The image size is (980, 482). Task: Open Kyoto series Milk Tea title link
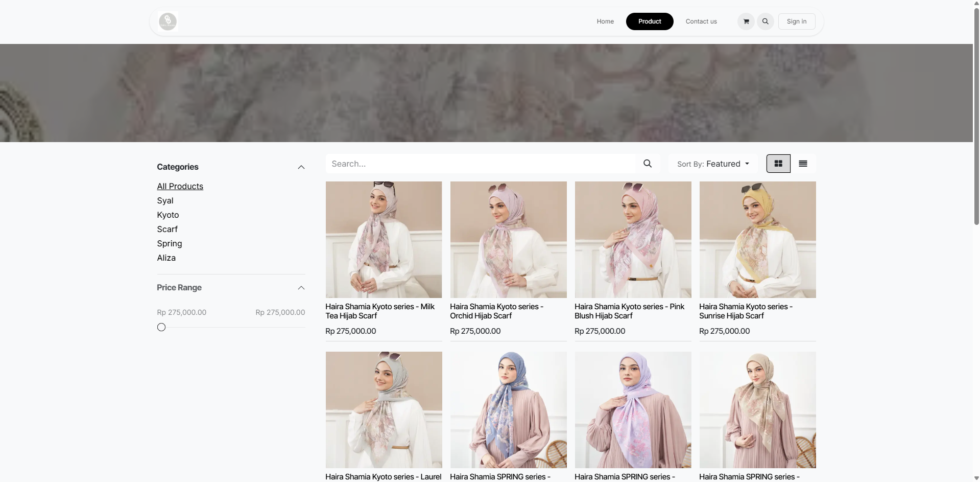pyautogui.click(x=380, y=311)
